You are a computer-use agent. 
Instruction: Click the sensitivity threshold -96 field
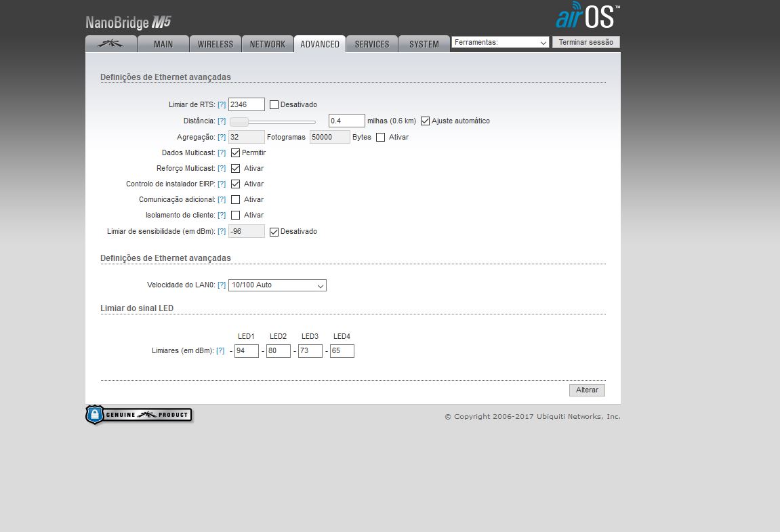click(246, 231)
